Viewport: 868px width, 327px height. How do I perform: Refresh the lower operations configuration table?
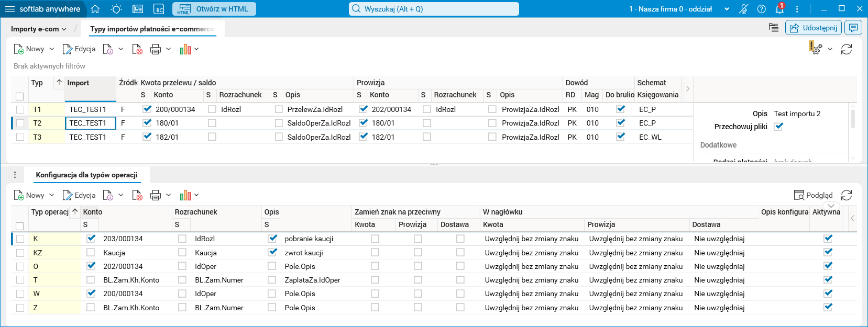click(x=847, y=195)
